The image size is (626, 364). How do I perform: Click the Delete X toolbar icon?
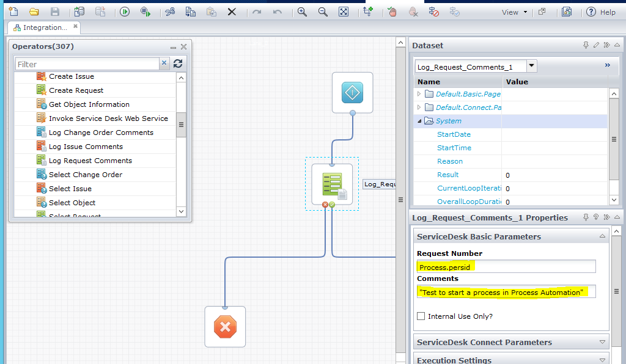[232, 12]
